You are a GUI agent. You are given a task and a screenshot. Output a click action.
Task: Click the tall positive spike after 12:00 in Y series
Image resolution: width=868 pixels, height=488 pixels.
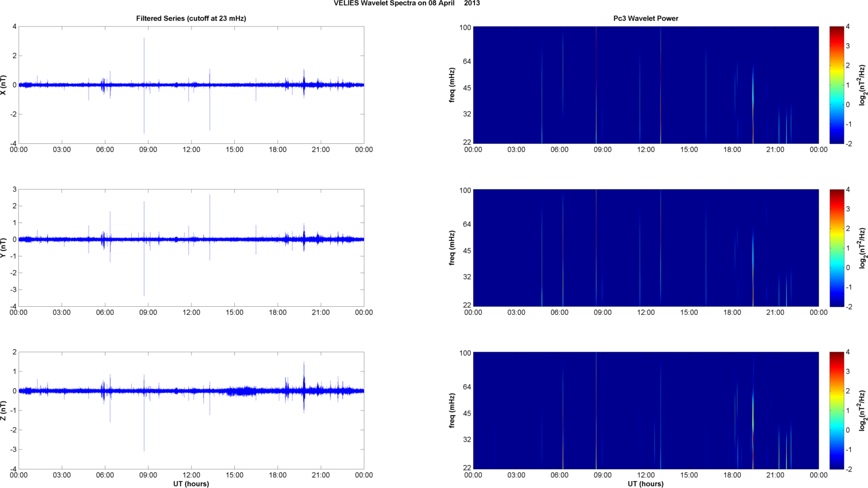210,217
